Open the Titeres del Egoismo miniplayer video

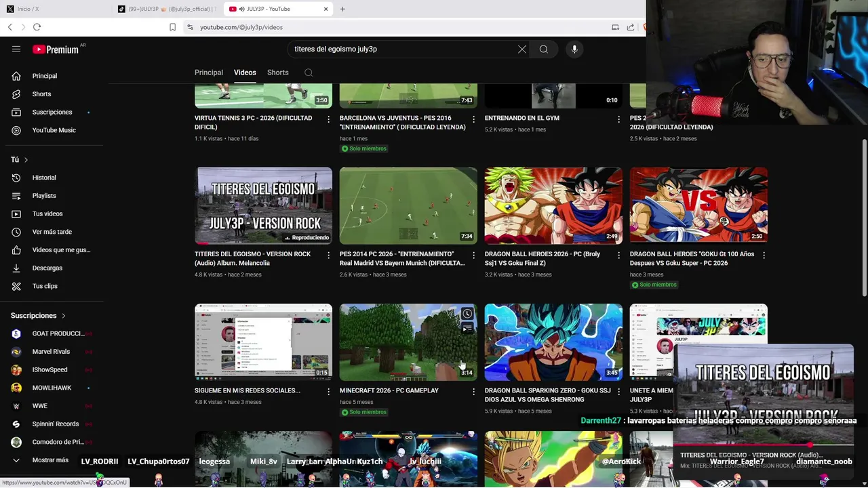point(764,394)
